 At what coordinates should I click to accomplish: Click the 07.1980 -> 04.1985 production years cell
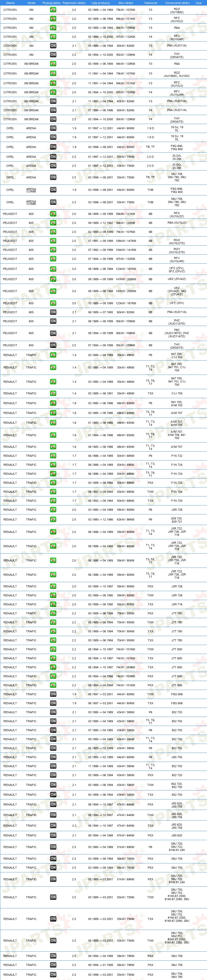101,730
